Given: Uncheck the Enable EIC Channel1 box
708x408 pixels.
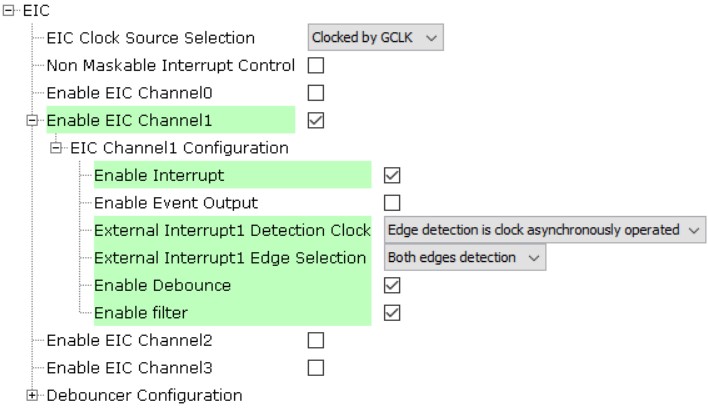Looking at the screenshot, I should (316, 121).
